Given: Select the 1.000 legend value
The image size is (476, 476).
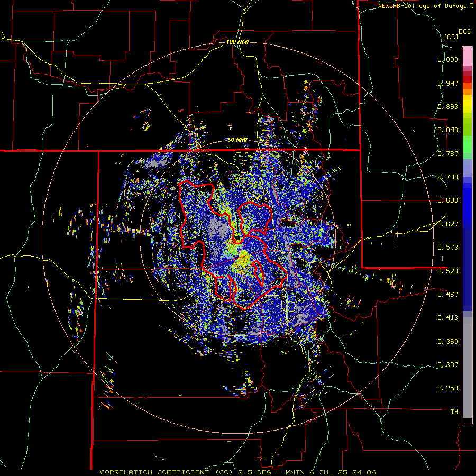Looking at the screenshot, I should 448,59.
